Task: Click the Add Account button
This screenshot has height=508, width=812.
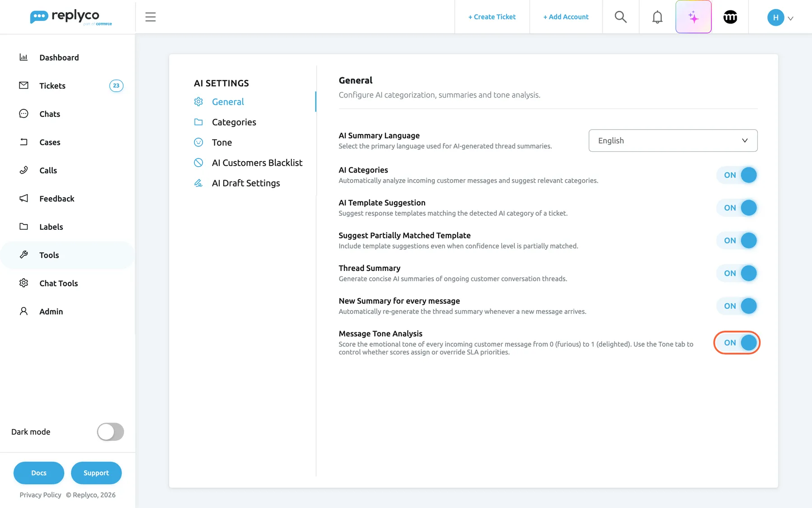Action: [566, 17]
